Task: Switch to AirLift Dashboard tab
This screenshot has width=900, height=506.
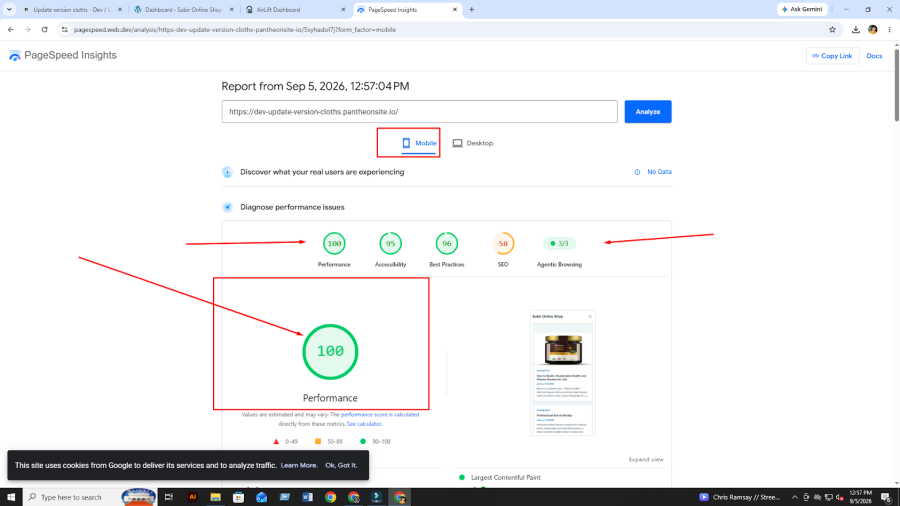Action: (294, 9)
